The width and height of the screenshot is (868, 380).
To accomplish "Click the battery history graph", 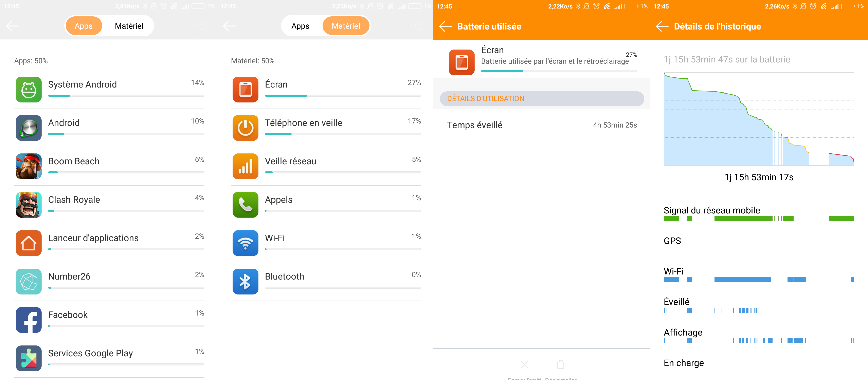I will click(x=759, y=119).
